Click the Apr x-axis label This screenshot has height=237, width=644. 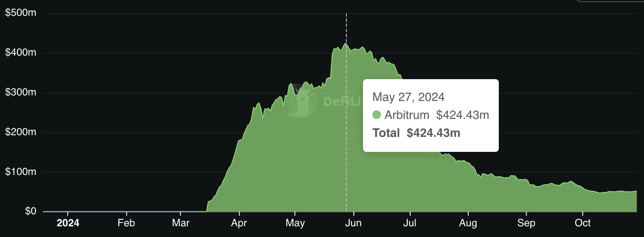[240, 223]
